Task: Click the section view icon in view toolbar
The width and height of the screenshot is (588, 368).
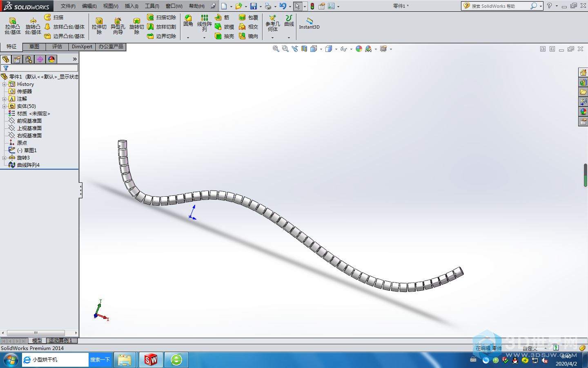Action: pyautogui.click(x=304, y=49)
